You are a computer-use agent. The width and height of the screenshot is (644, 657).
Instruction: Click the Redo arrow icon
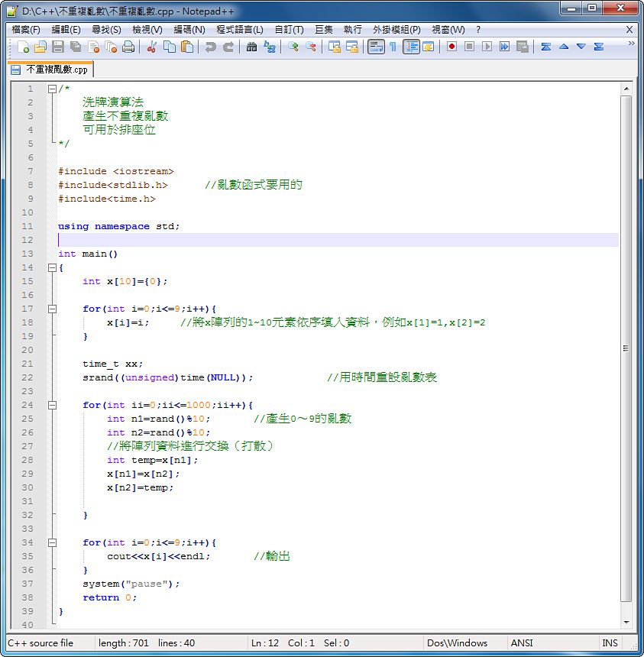coord(228,47)
